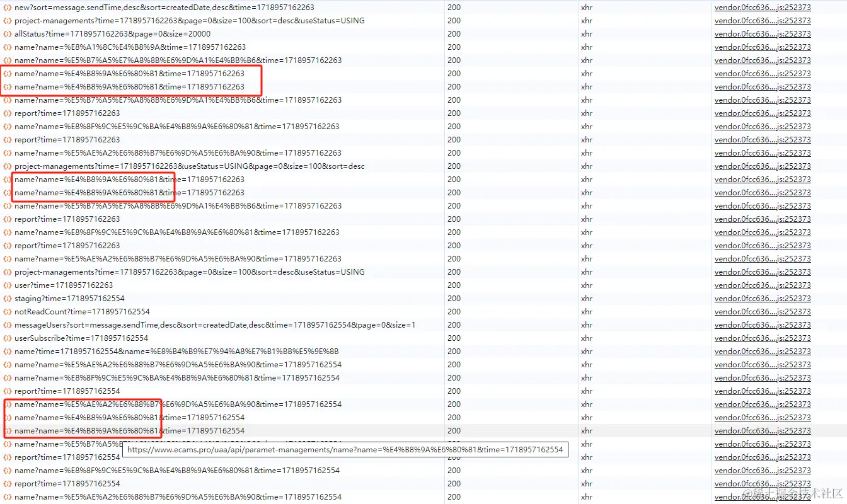This screenshot has height=504, width=847.
Task: Open the vendor.js initiator link in the notReadCount row
Action: pyautogui.click(x=763, y=312)
